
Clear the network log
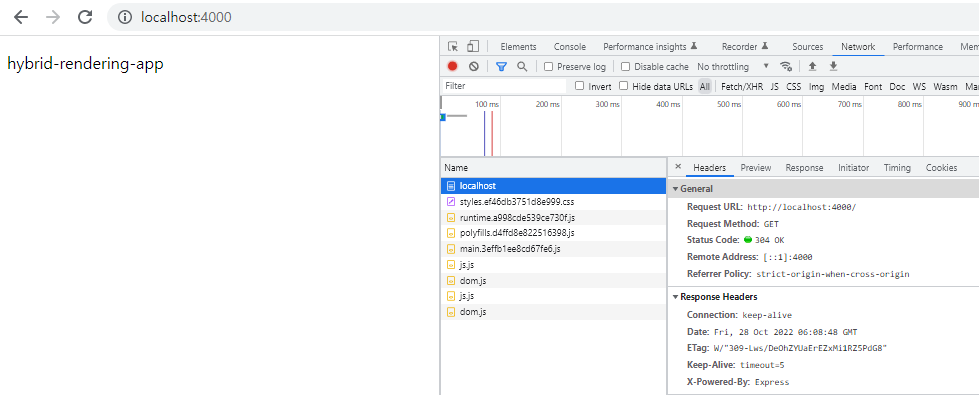474,66
